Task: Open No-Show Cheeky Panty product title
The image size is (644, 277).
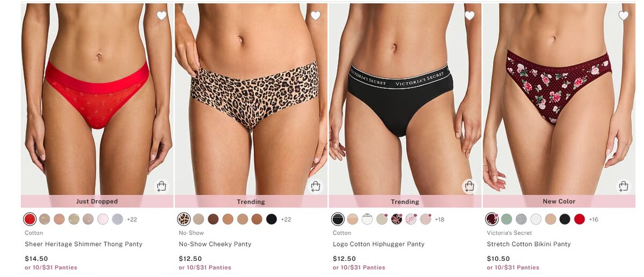Action: (x=215, y=244)
